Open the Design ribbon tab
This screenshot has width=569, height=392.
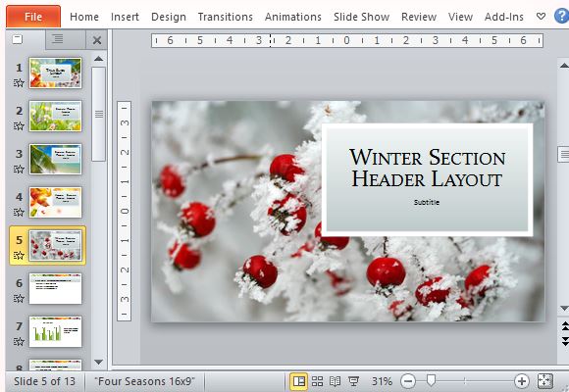(x=169, y=17)
